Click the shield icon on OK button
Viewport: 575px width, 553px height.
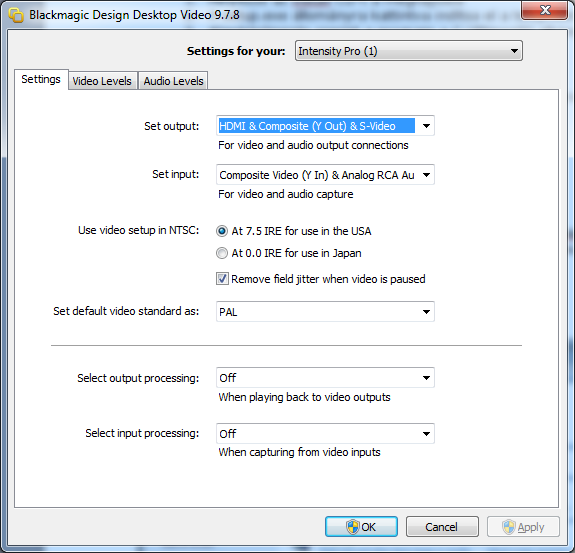pos(352,527)
